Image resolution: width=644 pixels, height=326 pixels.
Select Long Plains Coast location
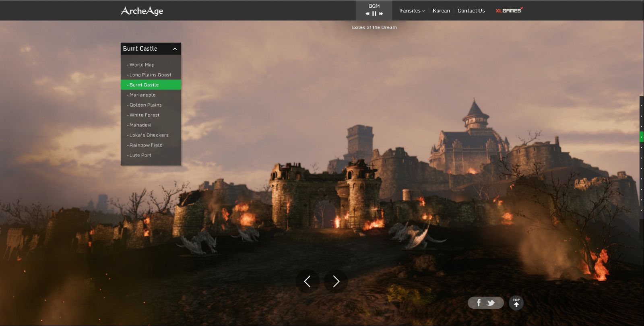pyautogui.click(x=151, y=75)
